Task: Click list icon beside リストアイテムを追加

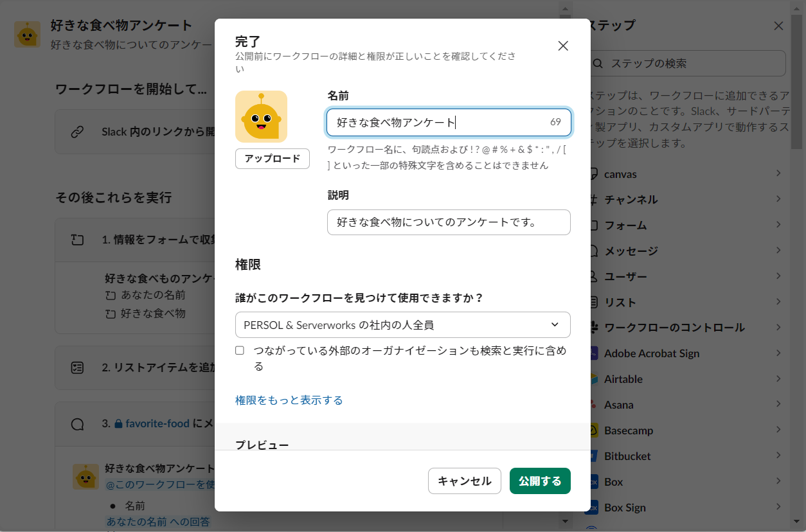Action: (x=77, y=368)
